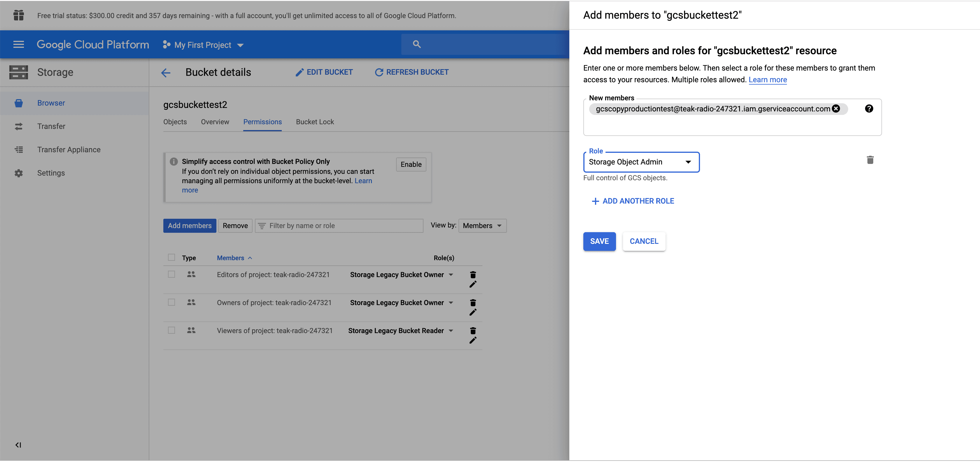Open the navigation menu hamburger icon
Screen dimensions: 980x462
click(18, 44)
